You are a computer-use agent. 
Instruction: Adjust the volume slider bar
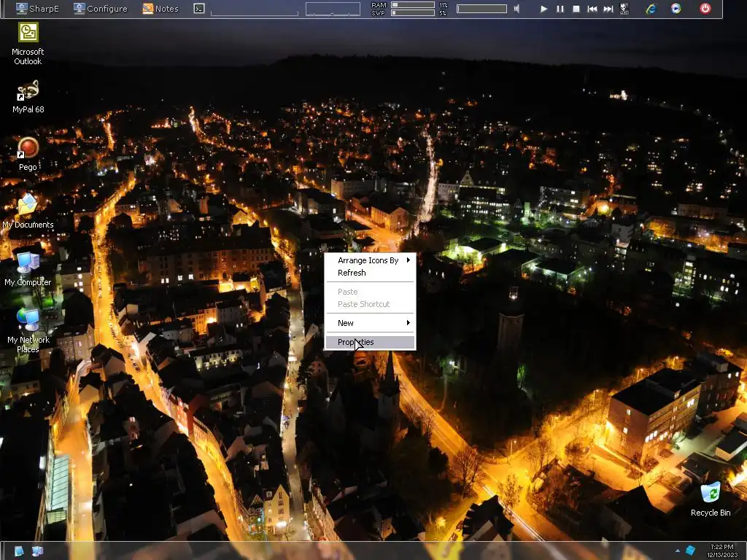tap(481, 9)
